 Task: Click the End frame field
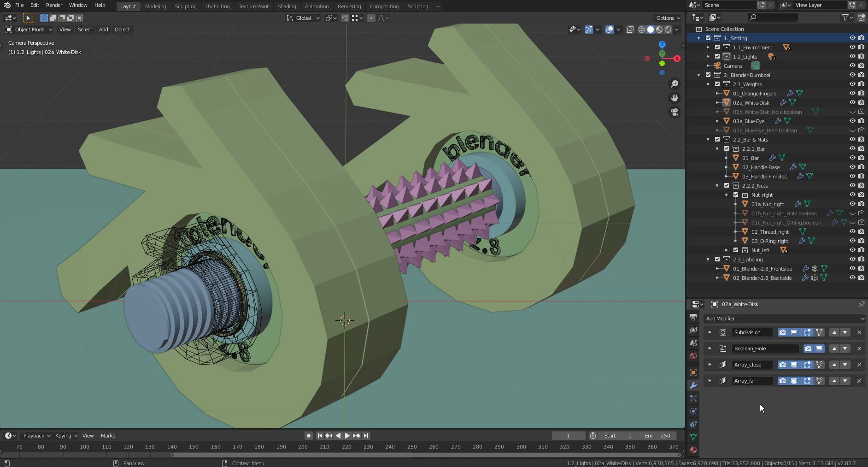[x=657, y=436]
